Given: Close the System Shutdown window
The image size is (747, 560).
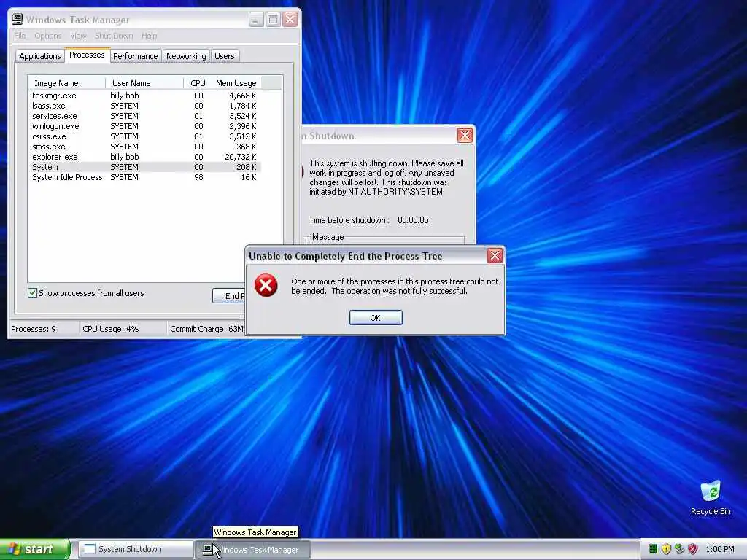Looking at the screenshot, I should [465, 135].
